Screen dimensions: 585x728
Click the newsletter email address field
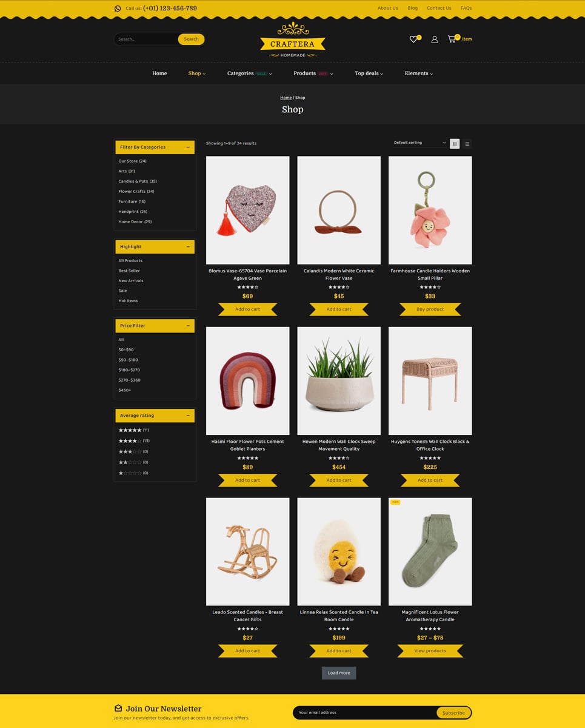(364, 712)
